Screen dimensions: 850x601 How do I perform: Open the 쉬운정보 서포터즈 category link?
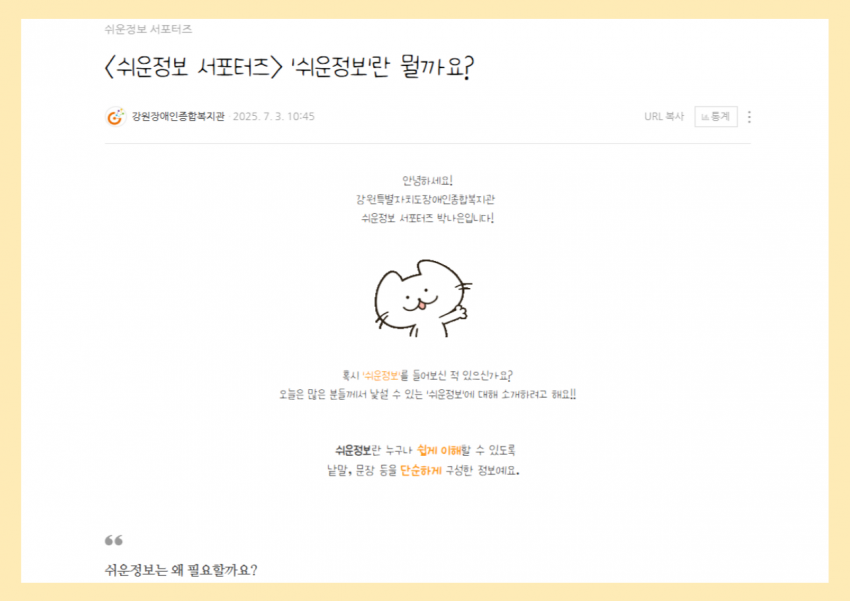pyautogui.click(x=148, y=29)
